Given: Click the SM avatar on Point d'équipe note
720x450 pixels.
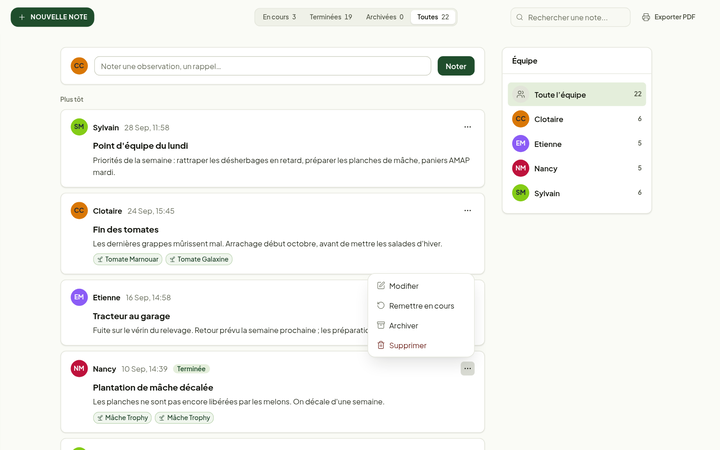Looking at the screenshot, I should coord(79,127).
